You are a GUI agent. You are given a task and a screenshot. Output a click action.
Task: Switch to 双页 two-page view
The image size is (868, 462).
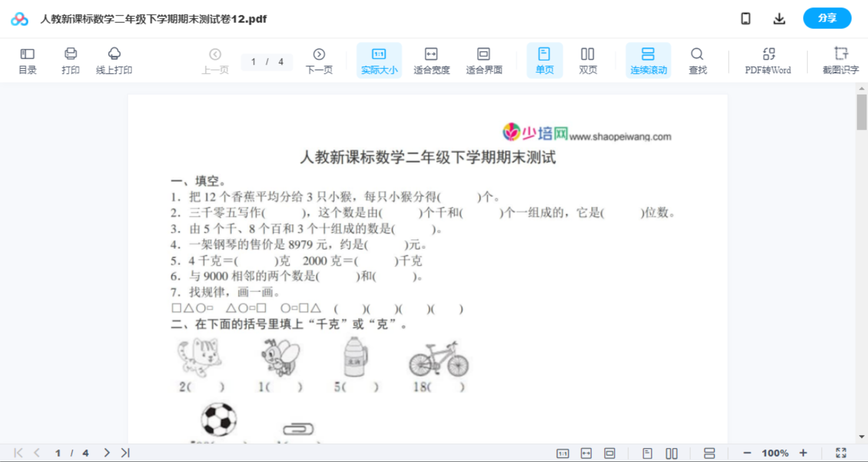pos(588,60)
